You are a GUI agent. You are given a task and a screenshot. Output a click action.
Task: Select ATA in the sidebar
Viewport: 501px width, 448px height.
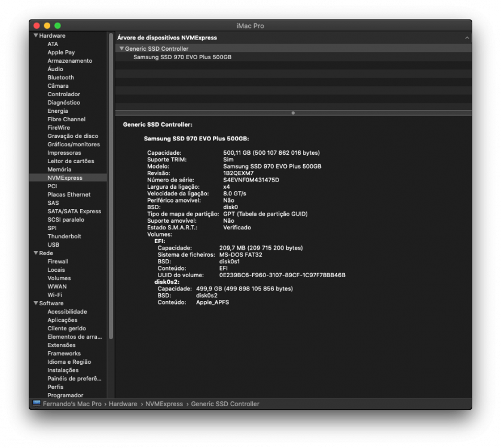[x=53, y=44]
